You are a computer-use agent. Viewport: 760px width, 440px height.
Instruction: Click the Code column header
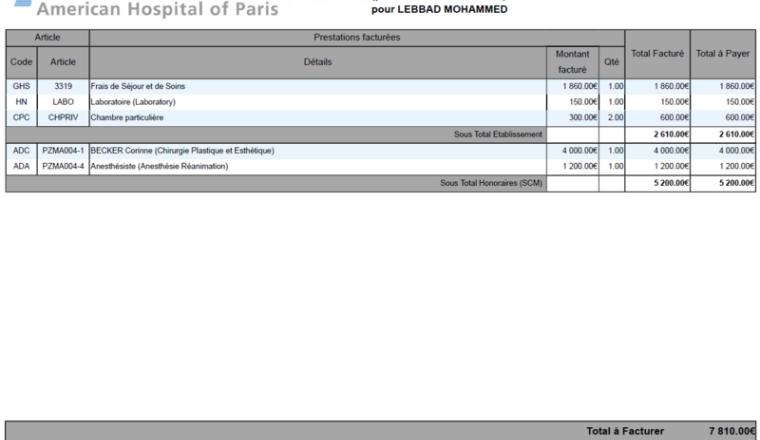click(21, 62)
